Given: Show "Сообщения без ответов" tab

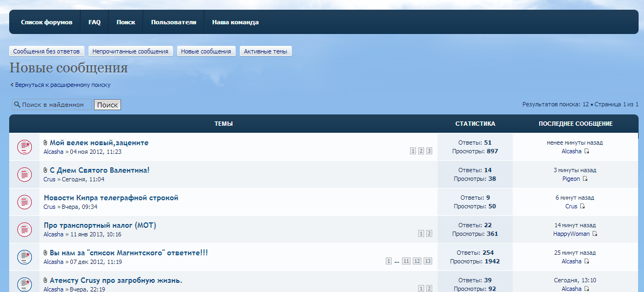Looking at the screenshot, I should click(x=47, y=51).
